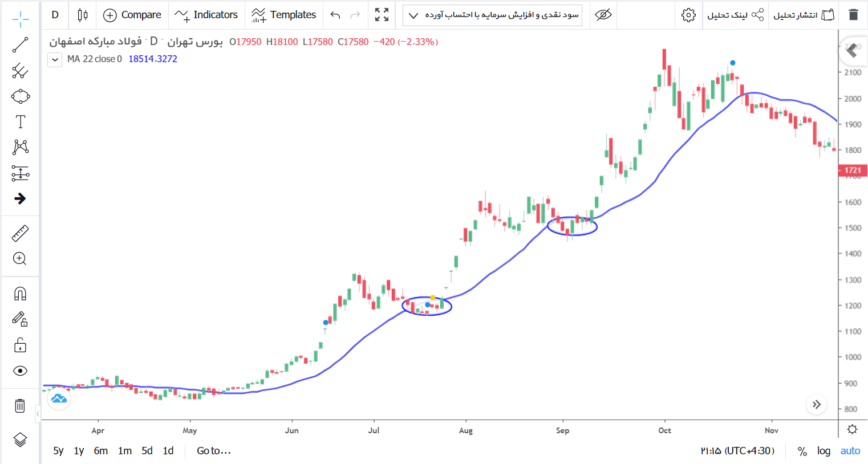This screenshot has width=868, height=464.
Task: Set range to 1d
Action: click(168, 451)
